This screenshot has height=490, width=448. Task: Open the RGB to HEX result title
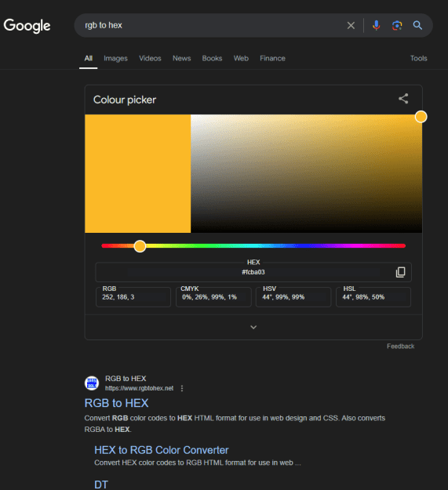[116, 403]
